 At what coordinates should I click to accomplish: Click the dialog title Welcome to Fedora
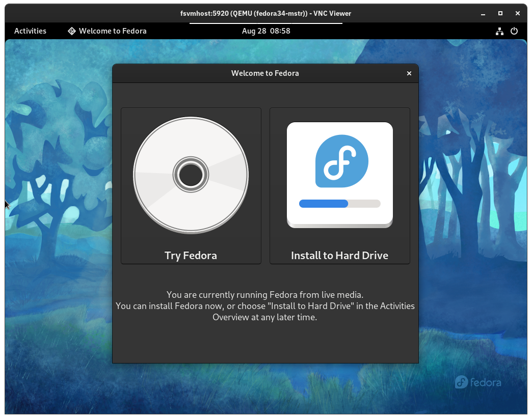[x=265, y=73]
